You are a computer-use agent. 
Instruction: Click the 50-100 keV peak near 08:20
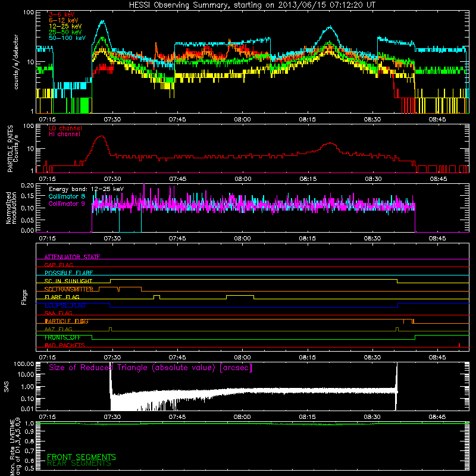click(330, 27)
